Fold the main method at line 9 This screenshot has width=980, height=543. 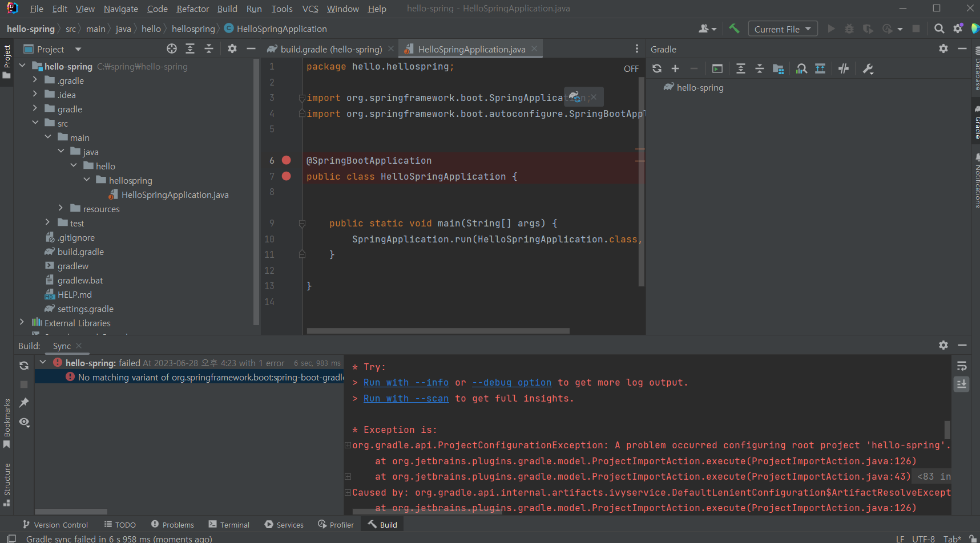302,224
